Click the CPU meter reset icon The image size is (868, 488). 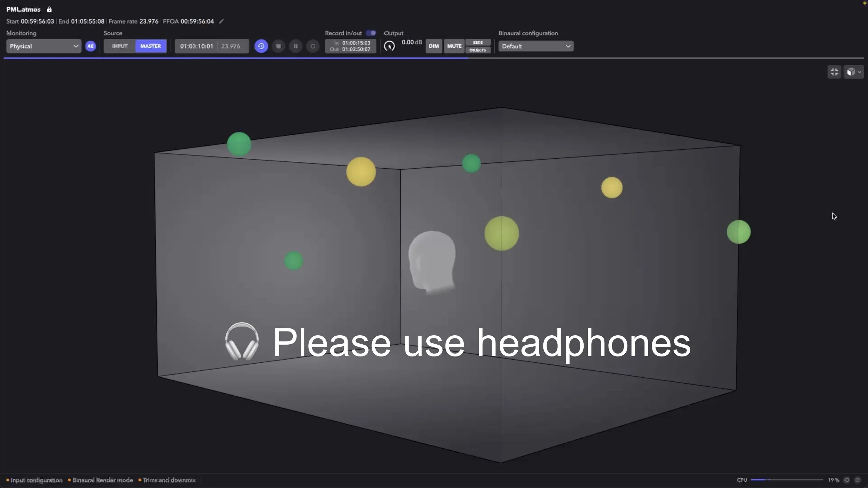[846, 480]
